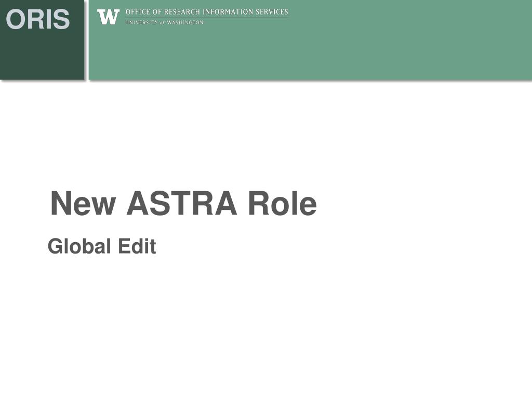Select the 'New ASTRA Role' title
Viewport: 532px width, 399px height.
(x=183, y=203)
